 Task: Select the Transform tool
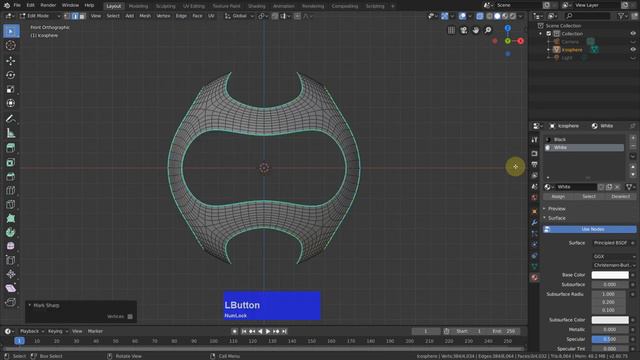[x=11, y=103]
